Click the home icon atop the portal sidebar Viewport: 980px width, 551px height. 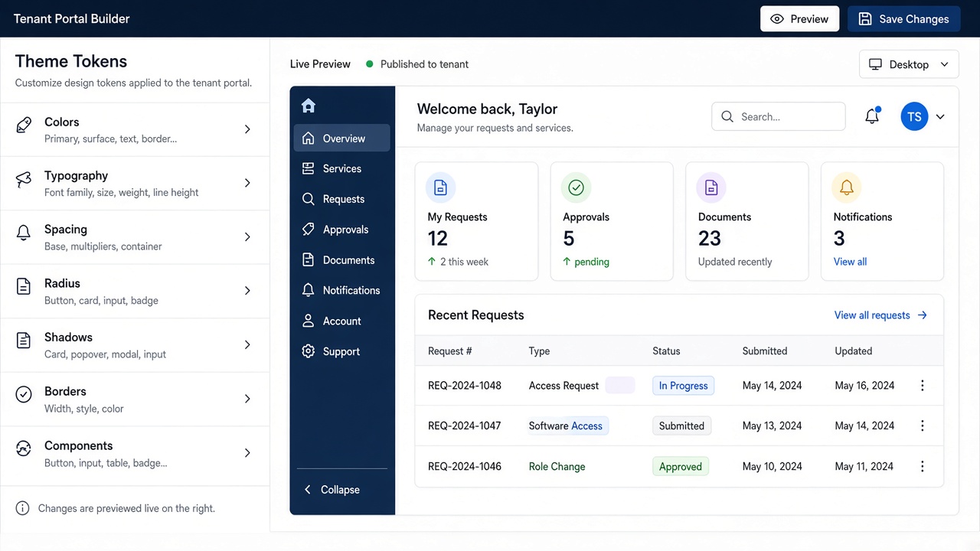point(309,106)
